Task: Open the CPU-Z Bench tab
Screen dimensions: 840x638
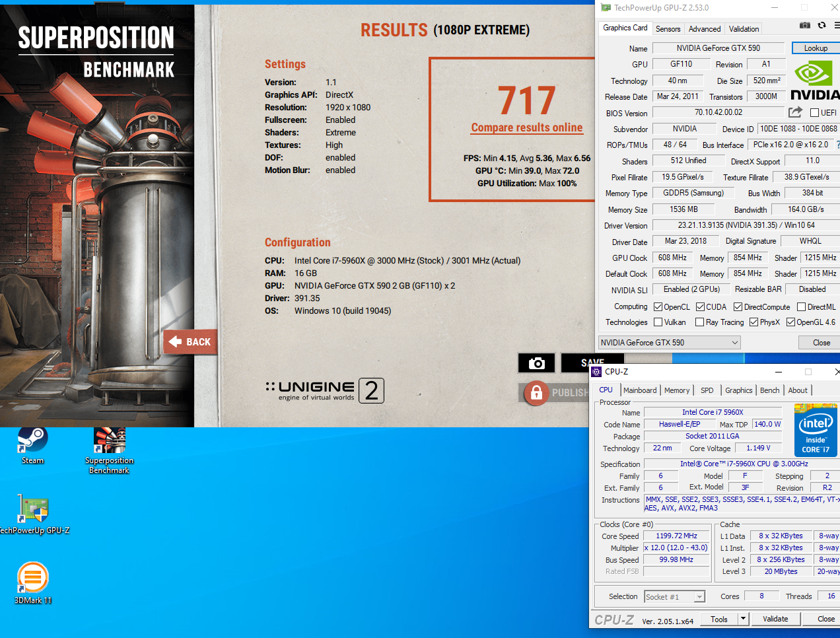Action: (x=769, y=390)
